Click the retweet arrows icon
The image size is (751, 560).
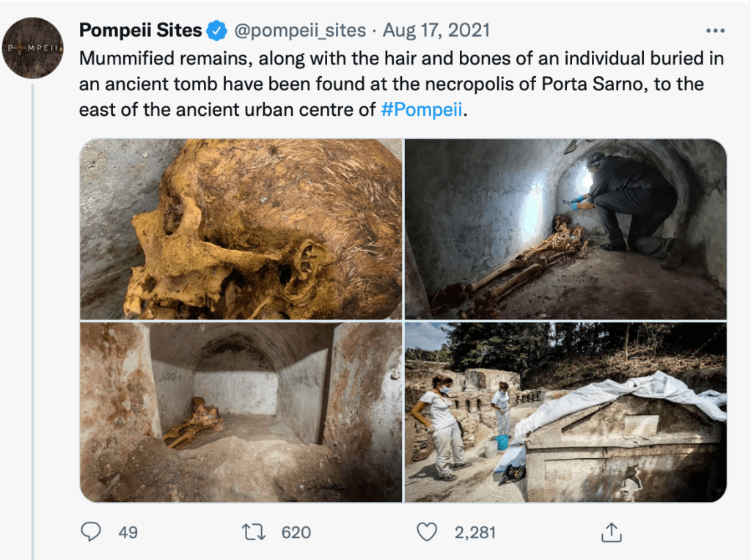coord(254,532)
